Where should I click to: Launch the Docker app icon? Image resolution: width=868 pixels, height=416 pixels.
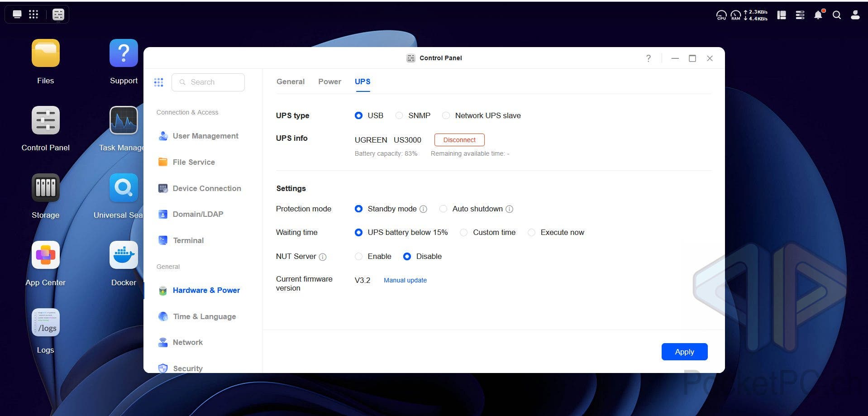click(x=124, y=255)
